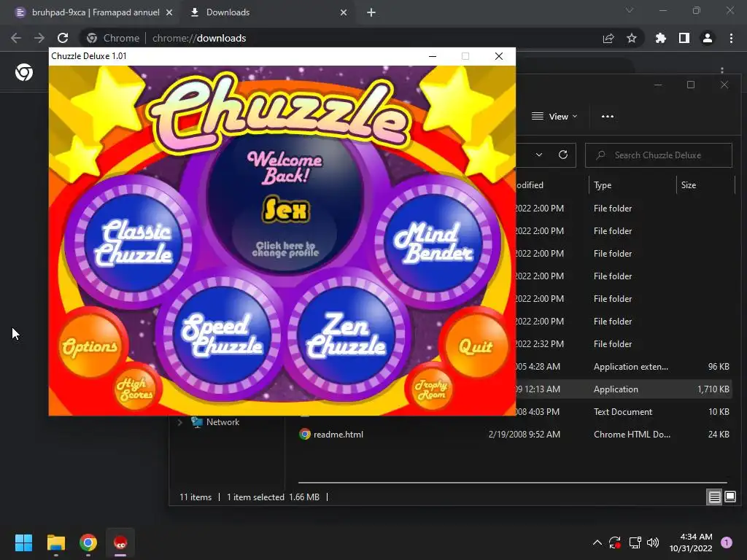Viewport: 747px width, 560px height.
Task: Open a new Chrome tab
Action: click(371, 12)
